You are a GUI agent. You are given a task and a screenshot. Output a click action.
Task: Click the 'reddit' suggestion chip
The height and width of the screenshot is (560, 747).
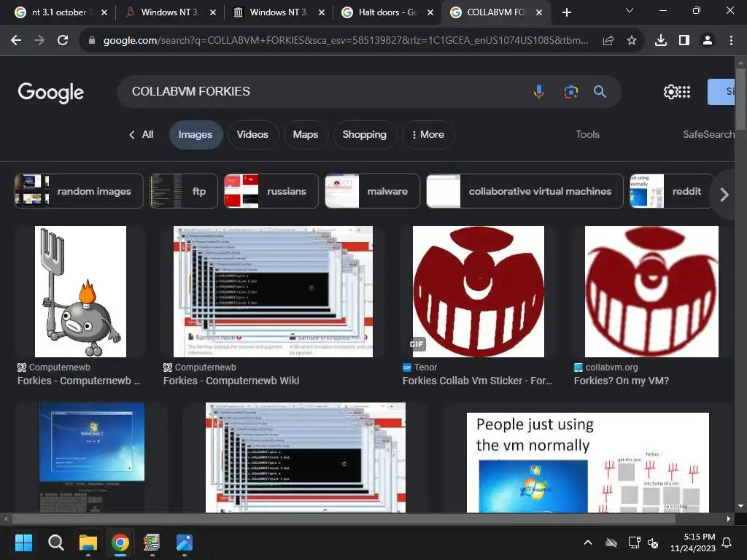(672, 191)
